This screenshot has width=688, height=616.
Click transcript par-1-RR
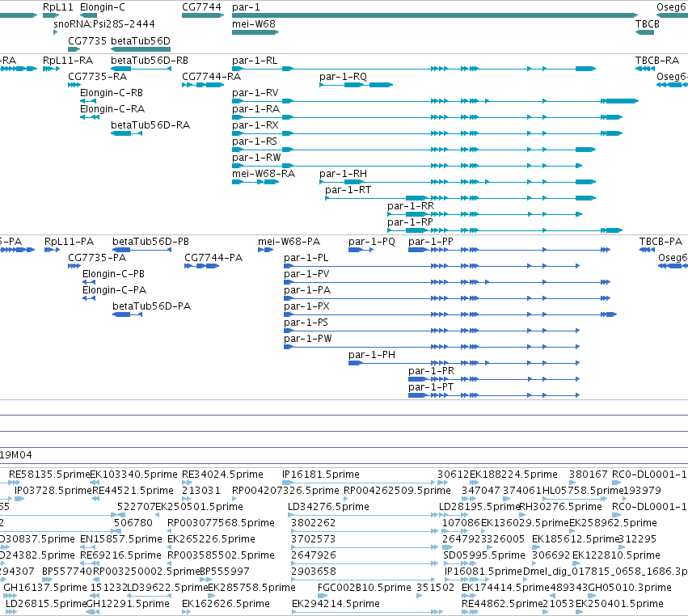(485, 214)
